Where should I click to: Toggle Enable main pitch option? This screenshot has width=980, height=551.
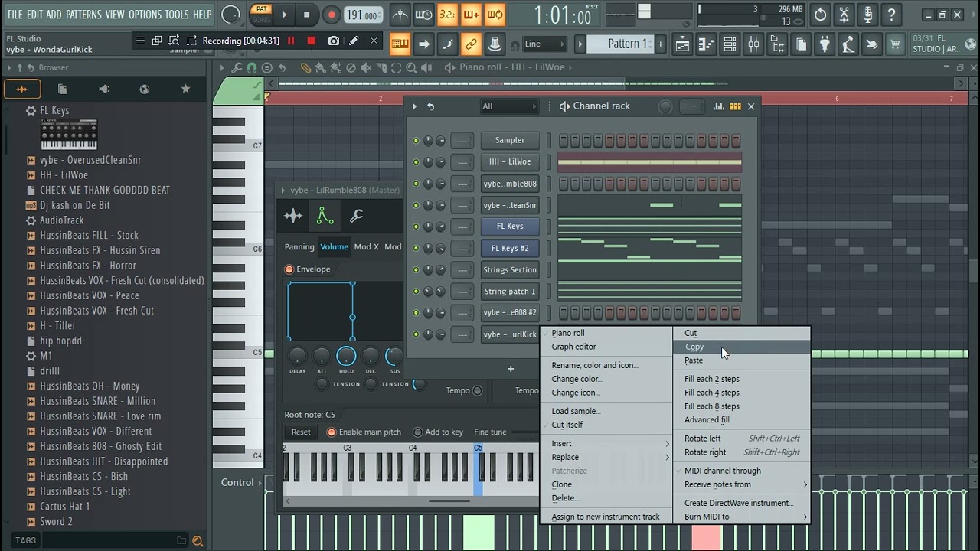coord(332,432)
